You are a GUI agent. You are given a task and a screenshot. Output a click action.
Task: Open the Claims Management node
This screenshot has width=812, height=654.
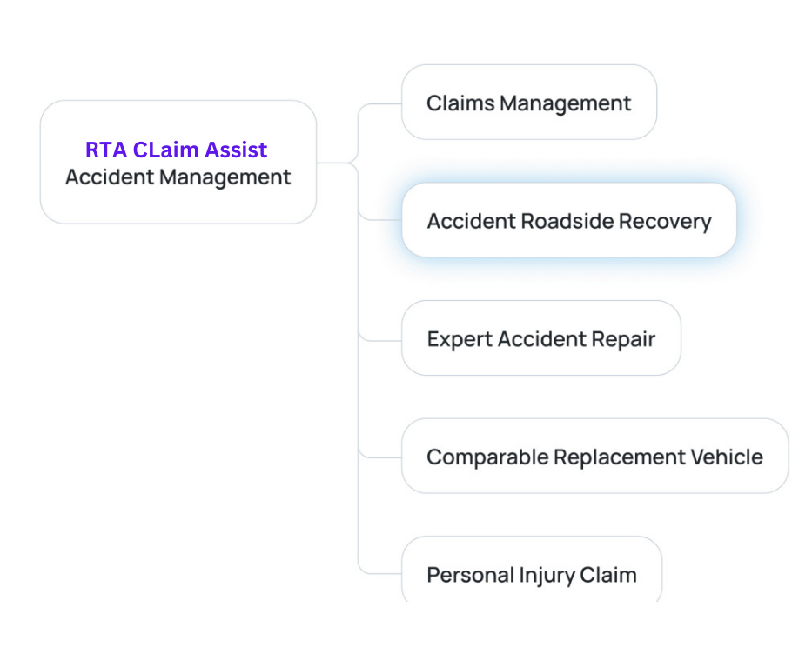pyautogui.click(x=528, y=103)
